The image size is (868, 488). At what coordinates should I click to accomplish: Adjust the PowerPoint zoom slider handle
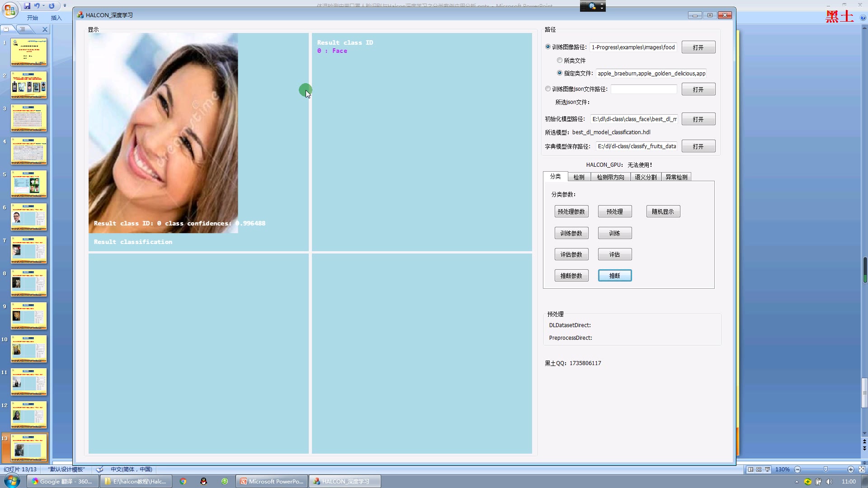point(826,469)
